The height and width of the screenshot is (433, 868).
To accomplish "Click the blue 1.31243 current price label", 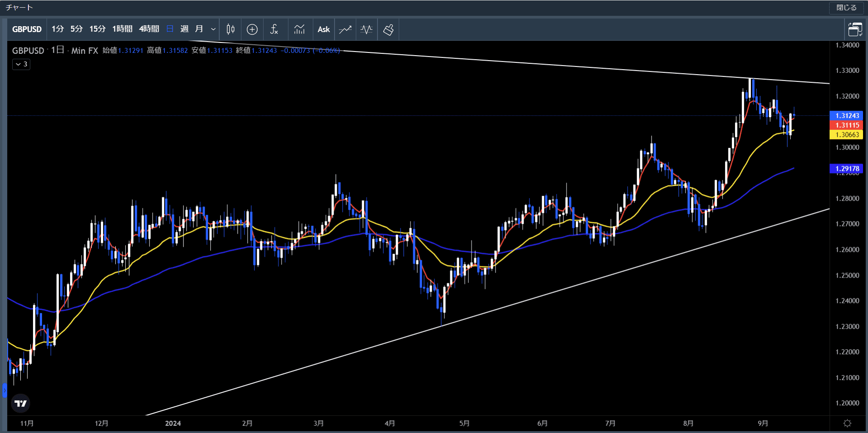I will tap(847, 116).
